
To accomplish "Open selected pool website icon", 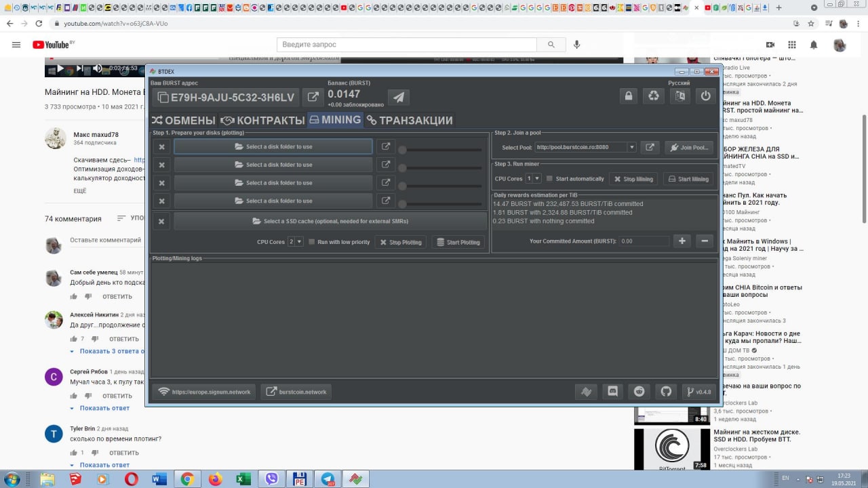I will tap(650, 147).
